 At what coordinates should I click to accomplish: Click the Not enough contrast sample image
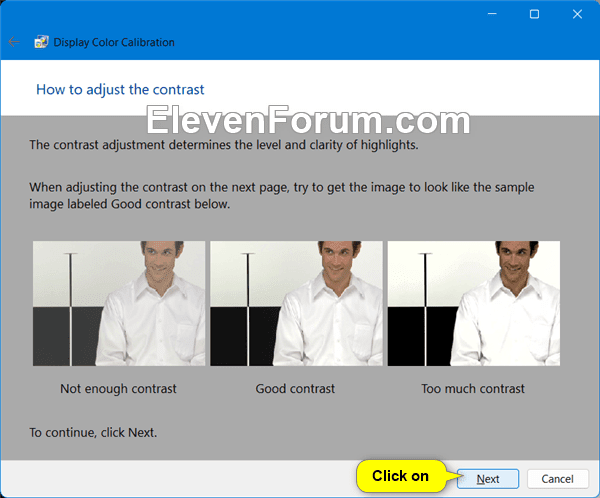tap(119, 303)
